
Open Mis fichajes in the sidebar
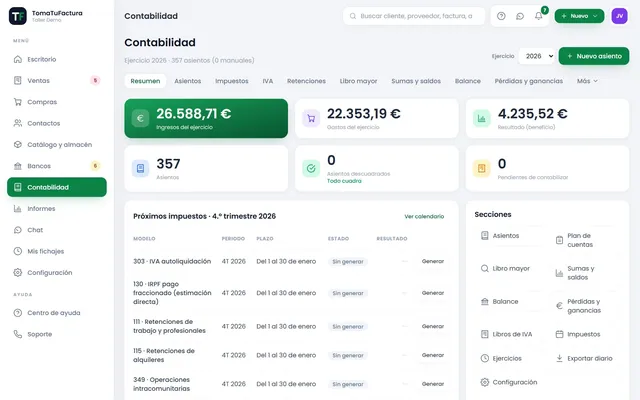click(x=57, y=251)
